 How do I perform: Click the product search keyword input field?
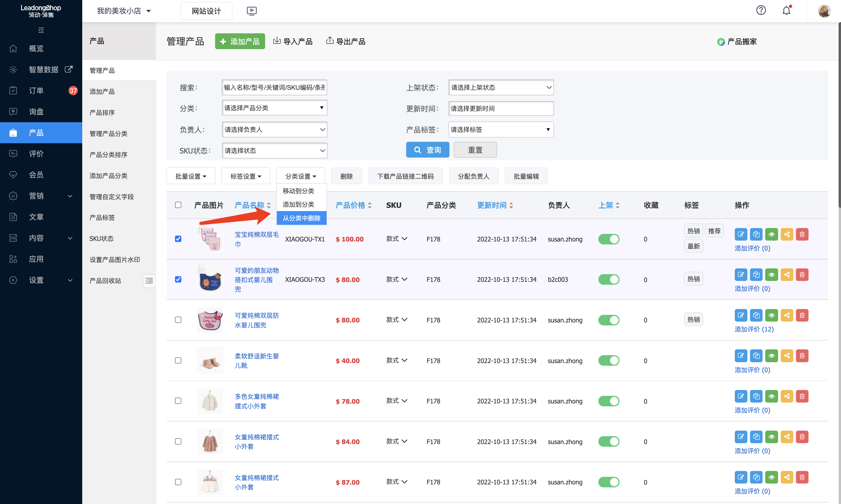[x=274, y=87]
